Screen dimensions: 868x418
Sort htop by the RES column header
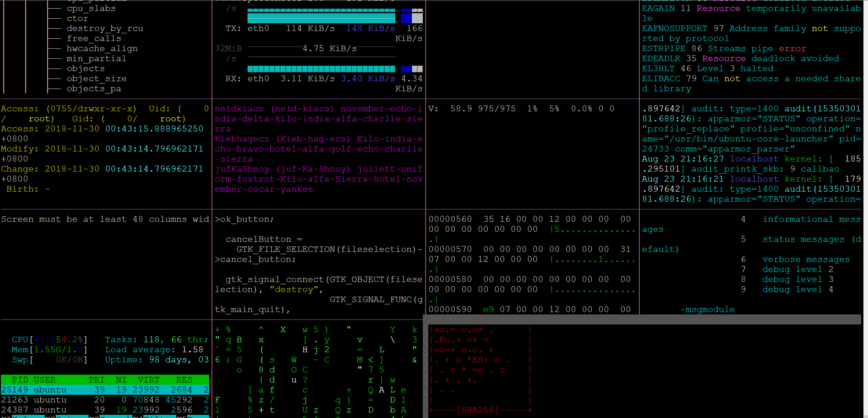(x=184, y=380)
